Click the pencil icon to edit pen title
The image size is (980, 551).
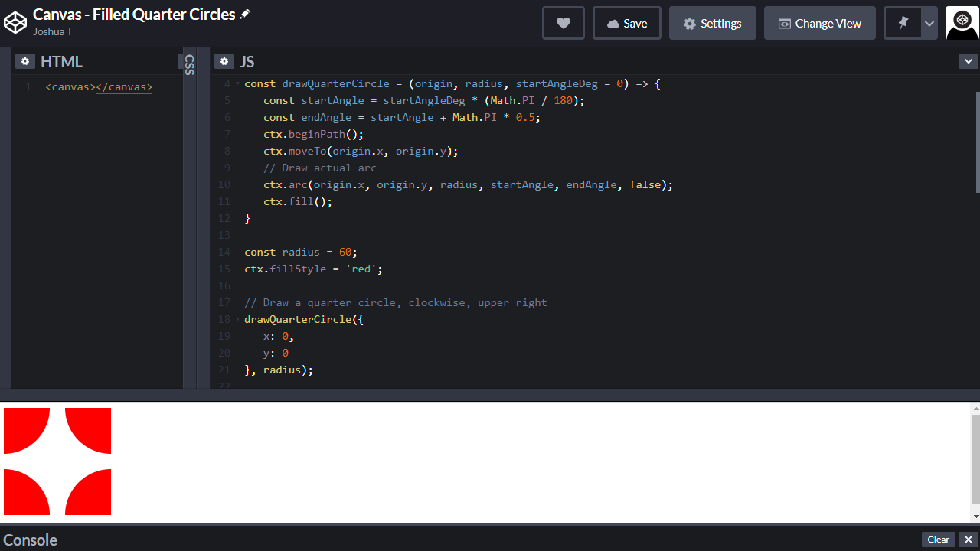coord(245,15)
